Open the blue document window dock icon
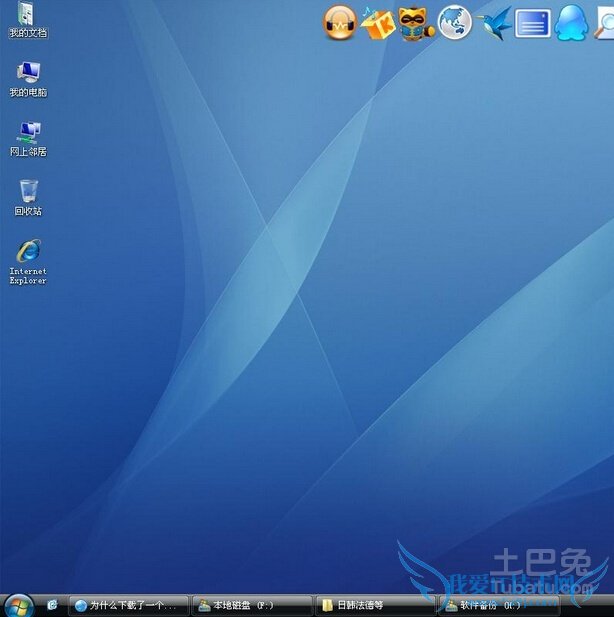The image size is (614, 617). (533, 24)
